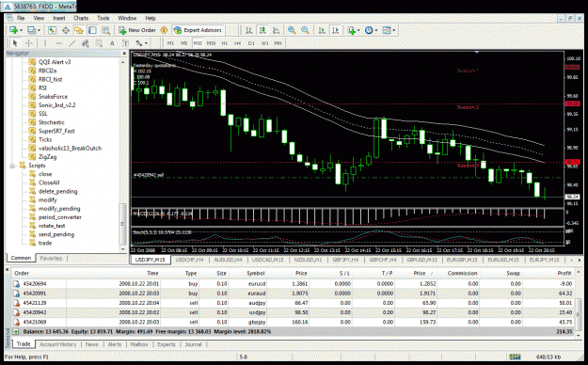The image size is (588, 365).
Task: Select the crosshair tool
Action: (x=29, y=43)
